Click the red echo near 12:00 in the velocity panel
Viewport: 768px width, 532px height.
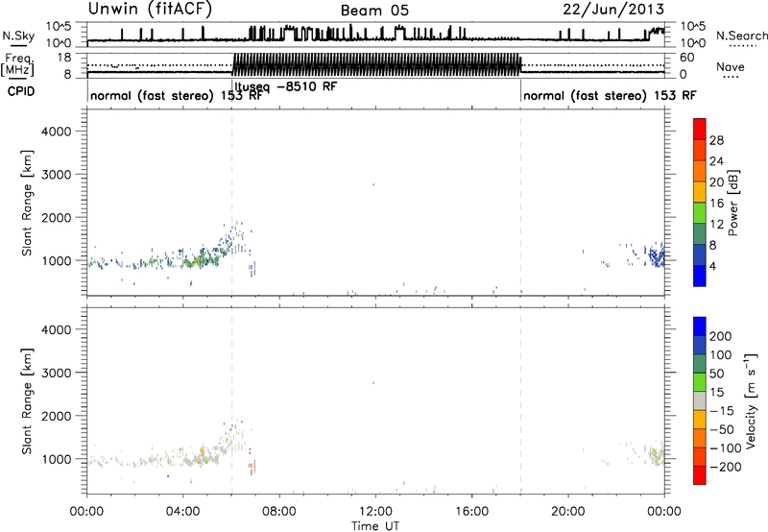[373, 383]
